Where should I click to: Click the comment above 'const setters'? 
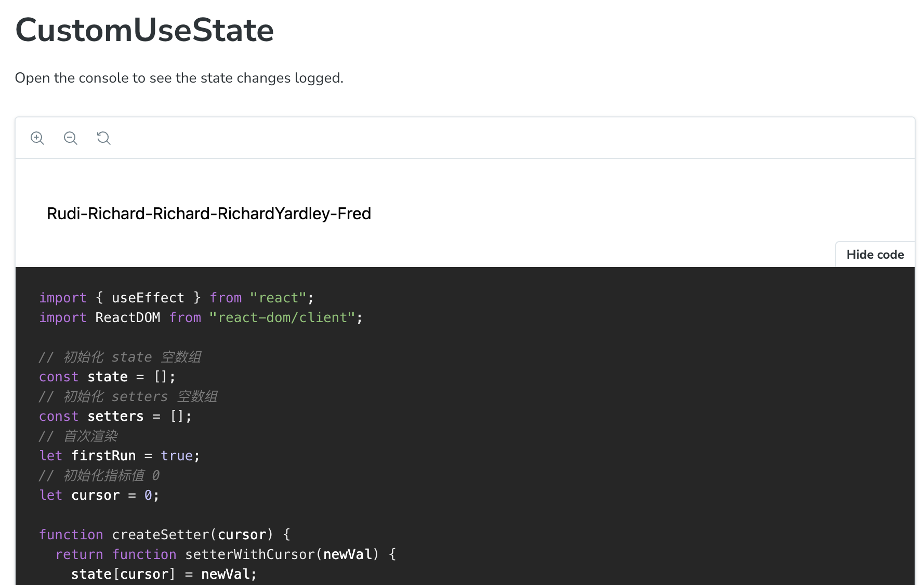click(128, 396)
